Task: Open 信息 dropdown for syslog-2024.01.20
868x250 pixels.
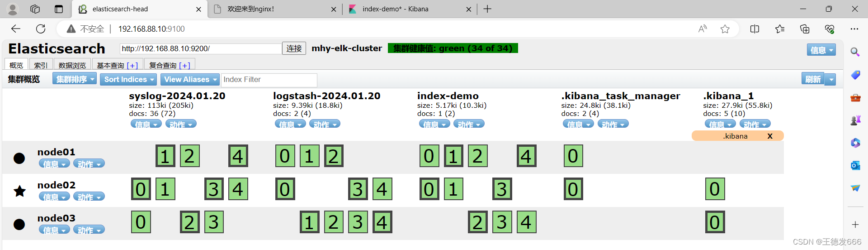Action: [x=146, y=124]
